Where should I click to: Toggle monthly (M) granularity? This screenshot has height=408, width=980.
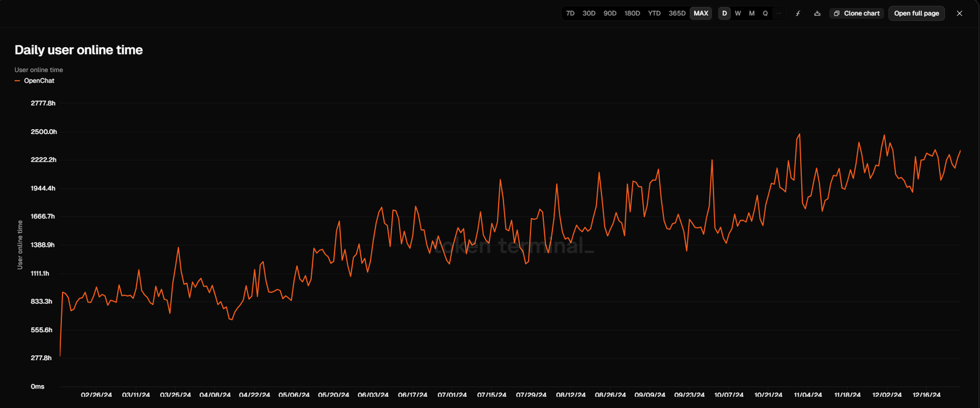pyautogui.click(x=752, y=13)
